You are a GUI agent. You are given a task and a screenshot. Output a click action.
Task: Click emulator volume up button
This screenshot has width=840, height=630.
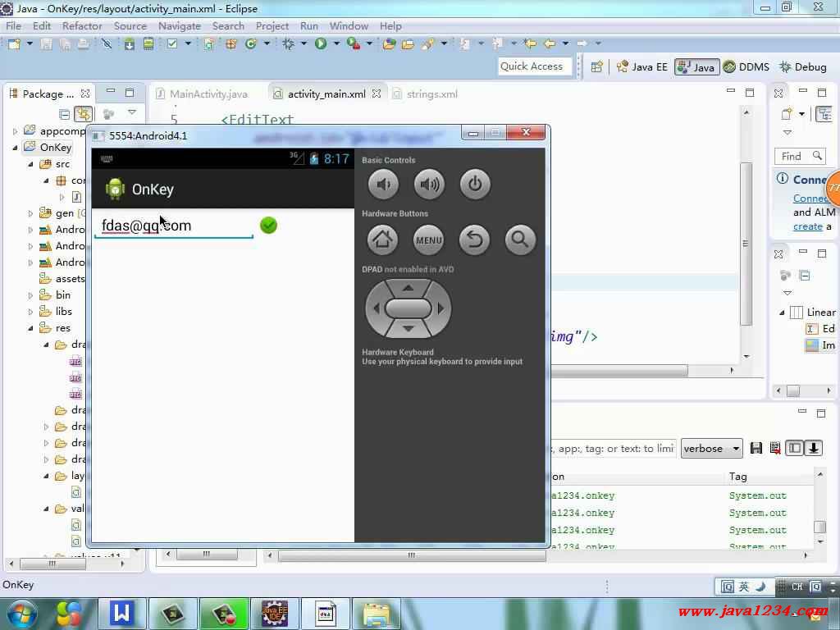tap(429, 185)
